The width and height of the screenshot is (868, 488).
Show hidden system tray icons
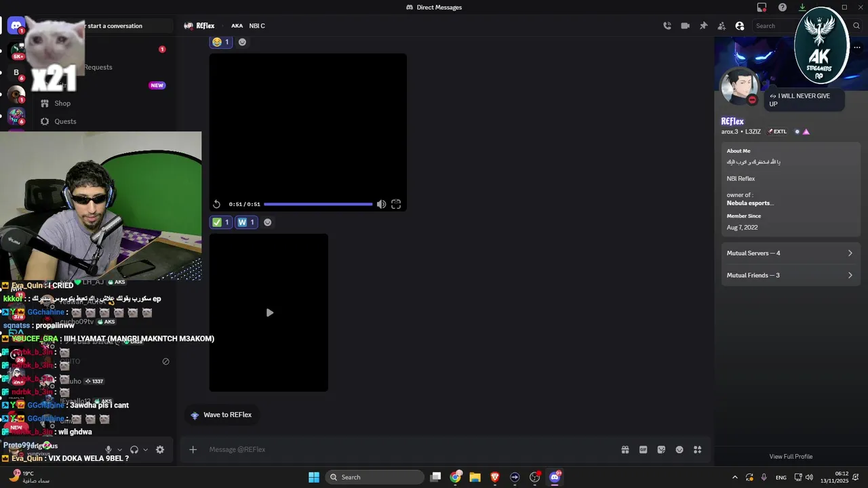(734, 477)
